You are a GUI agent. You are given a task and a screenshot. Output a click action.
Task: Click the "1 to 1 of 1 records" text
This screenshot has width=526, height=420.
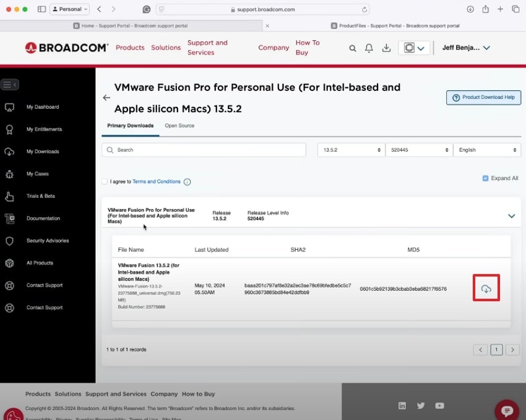[126, 349]
